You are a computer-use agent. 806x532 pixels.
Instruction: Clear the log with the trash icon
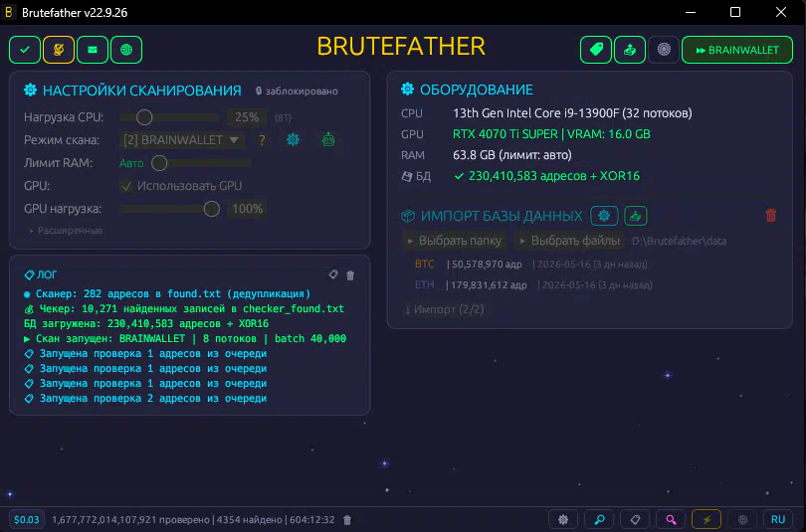(x=350, y=275)
